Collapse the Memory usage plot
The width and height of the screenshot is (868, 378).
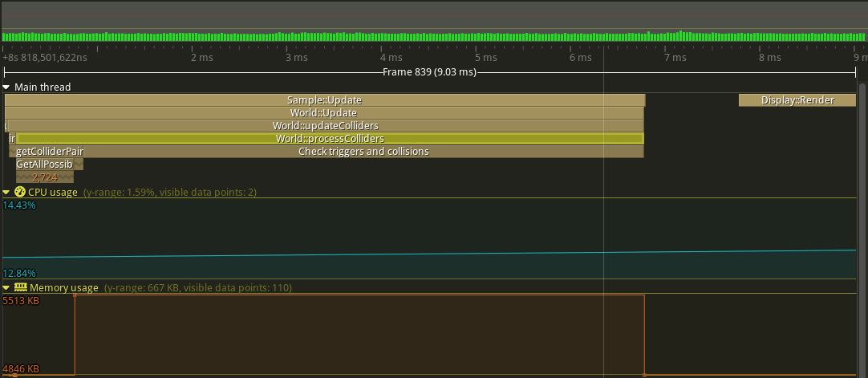[x=6, y=288]
